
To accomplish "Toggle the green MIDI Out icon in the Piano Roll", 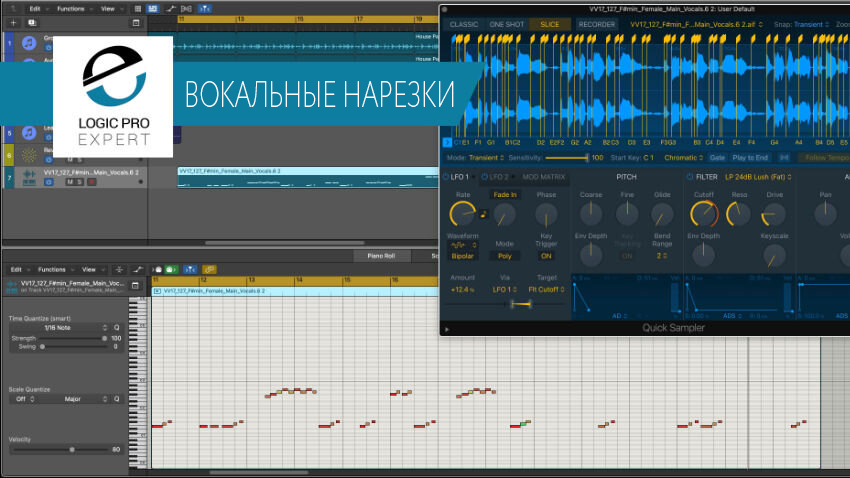I will click(x=171, y=269).
